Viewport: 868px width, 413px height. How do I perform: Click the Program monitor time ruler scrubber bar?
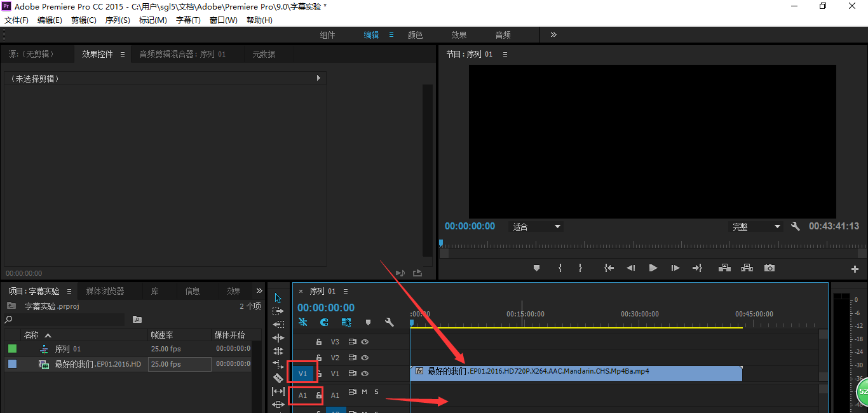point(648,244)
